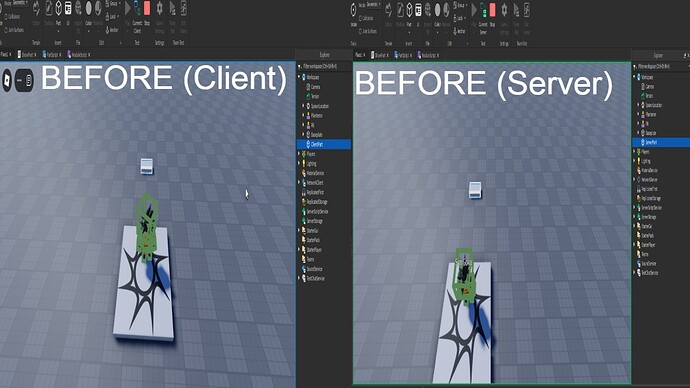This screenshot has width=690, height=388.
Task: Expand the Lighting service in server Explorer
Action: click(634, 161)
